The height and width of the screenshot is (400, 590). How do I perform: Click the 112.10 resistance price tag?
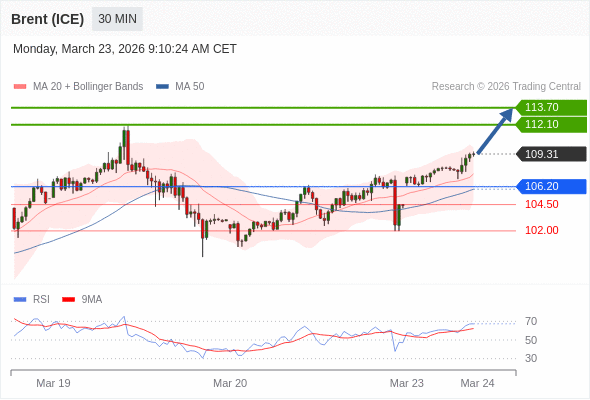tap(551, 125)
